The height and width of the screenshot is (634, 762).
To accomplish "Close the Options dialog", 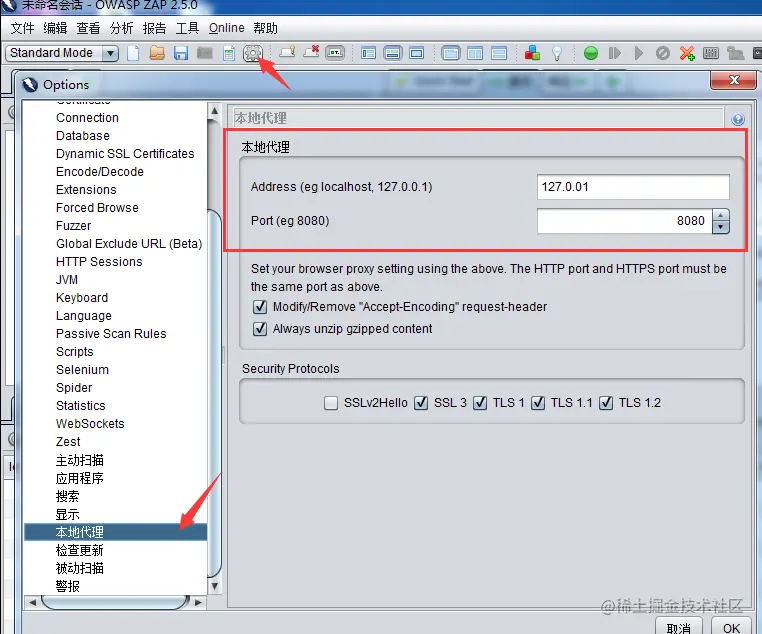I will pos(734,80).
